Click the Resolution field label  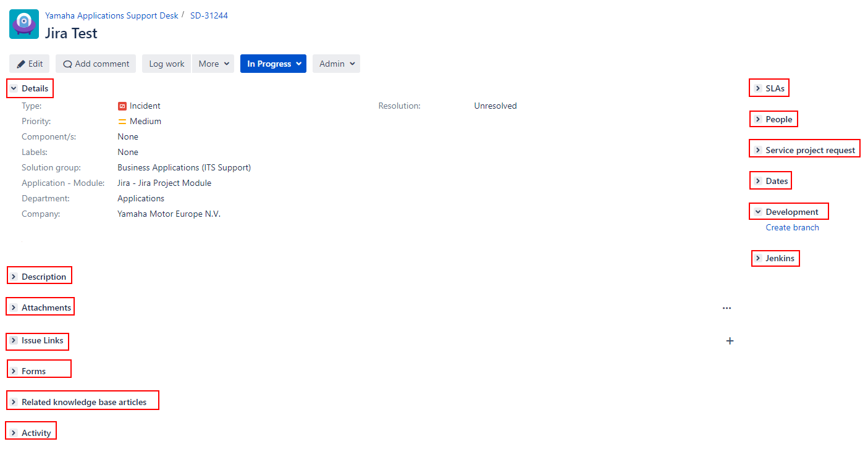click(x=400, y=106)
